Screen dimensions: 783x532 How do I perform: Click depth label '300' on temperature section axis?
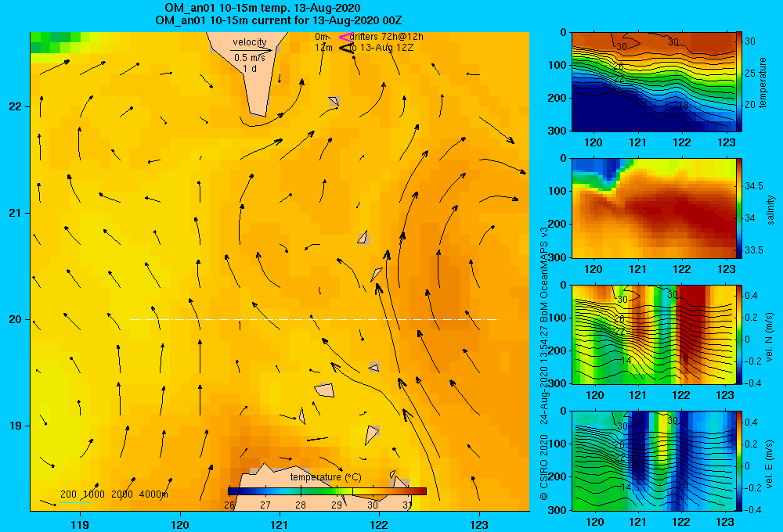pyautogui.click(x=557, y=131)
